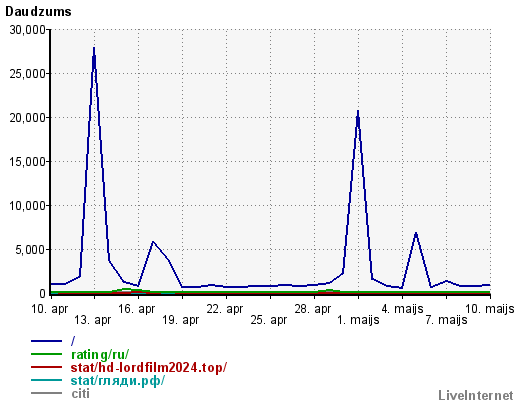Click the 10. apr date label
The height and width of the screenshot is (405, 520).
click(x=49, y=309)
